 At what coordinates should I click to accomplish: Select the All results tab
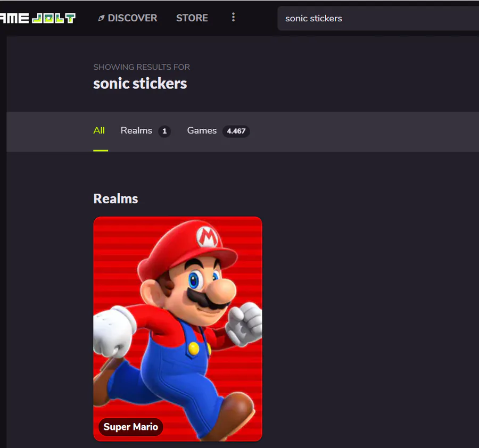coord(99,131)
